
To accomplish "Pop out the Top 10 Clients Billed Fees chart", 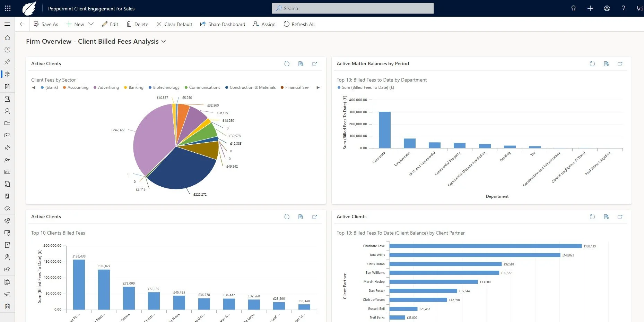I will tap(314, 217).
